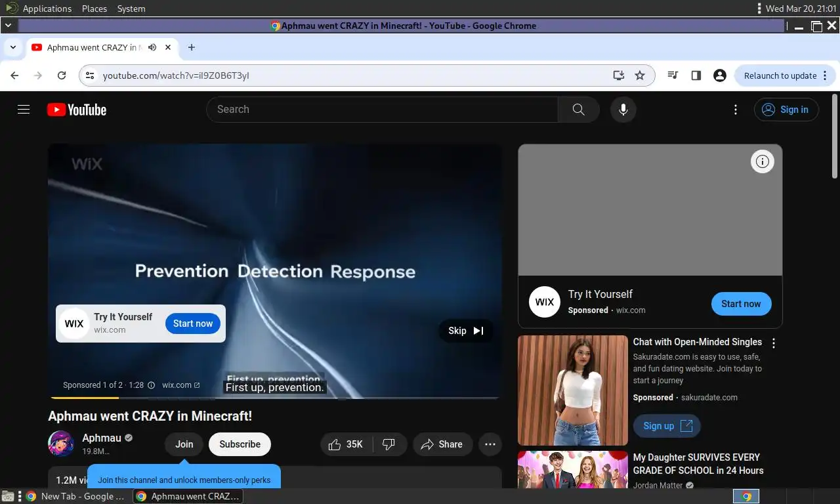
Task: Open options menu for Open-Minded Singles ad
Action: [x=774, y=343]
